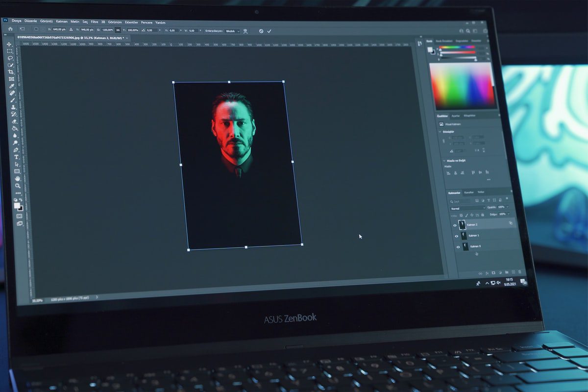Confirm the transform with the checkmark

click(x=269, y=30)
